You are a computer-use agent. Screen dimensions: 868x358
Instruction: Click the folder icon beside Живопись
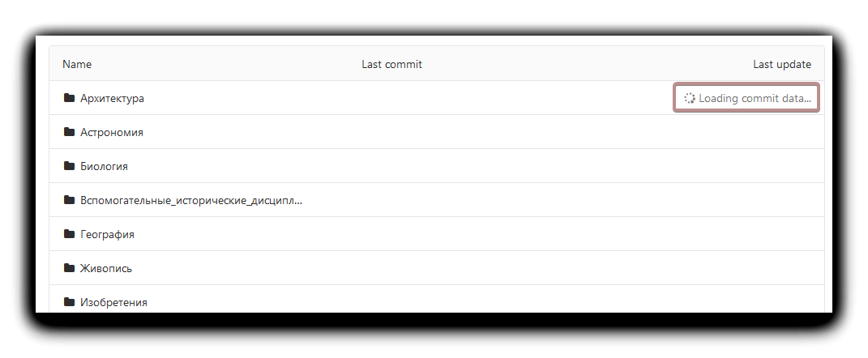(x=69, y=268)
